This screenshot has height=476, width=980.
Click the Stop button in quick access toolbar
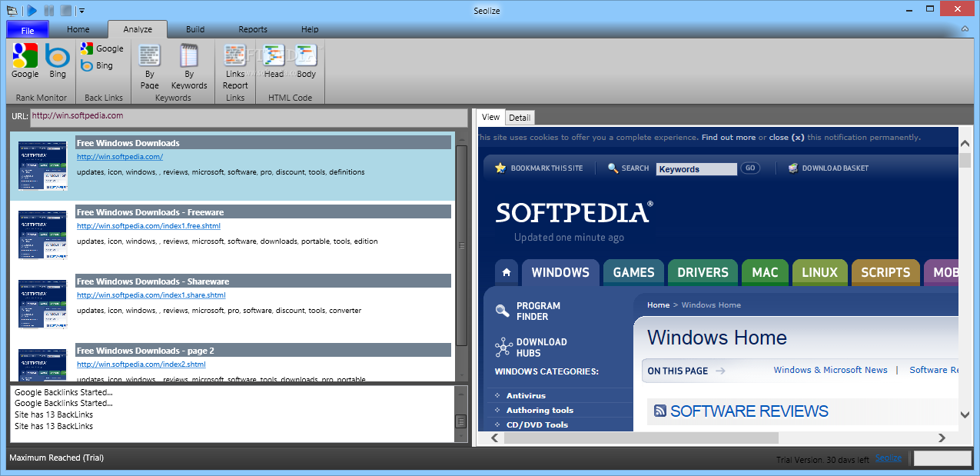coord(67,10)
